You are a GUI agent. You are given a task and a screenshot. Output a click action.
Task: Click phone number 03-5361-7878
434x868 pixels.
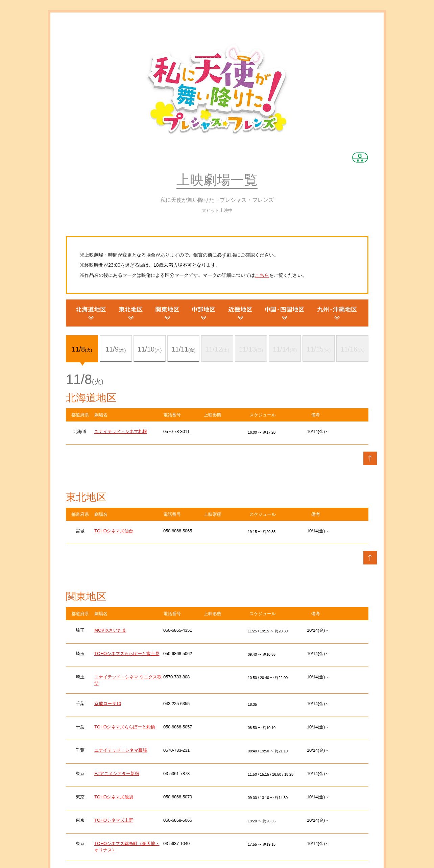point(176,774)
